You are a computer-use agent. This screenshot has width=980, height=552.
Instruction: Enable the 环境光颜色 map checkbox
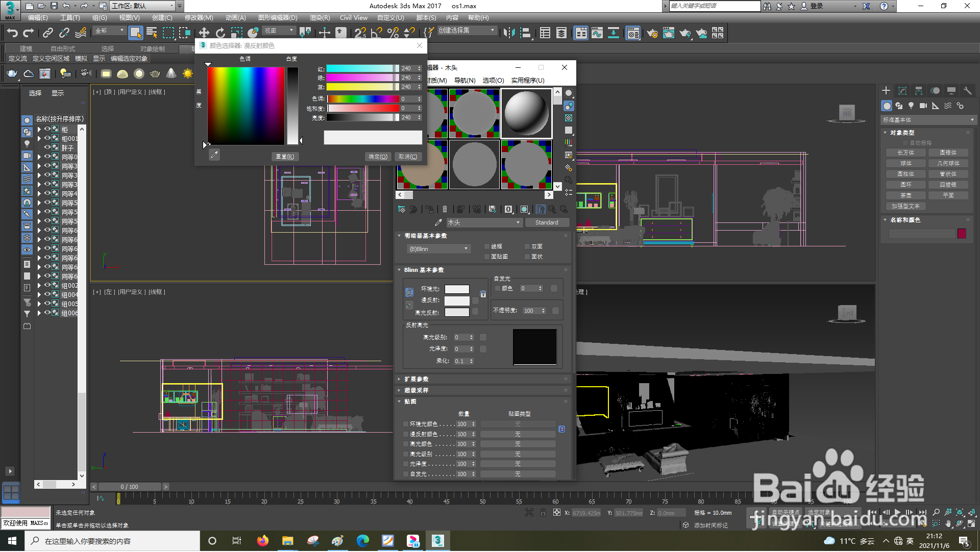pos(406,424)
